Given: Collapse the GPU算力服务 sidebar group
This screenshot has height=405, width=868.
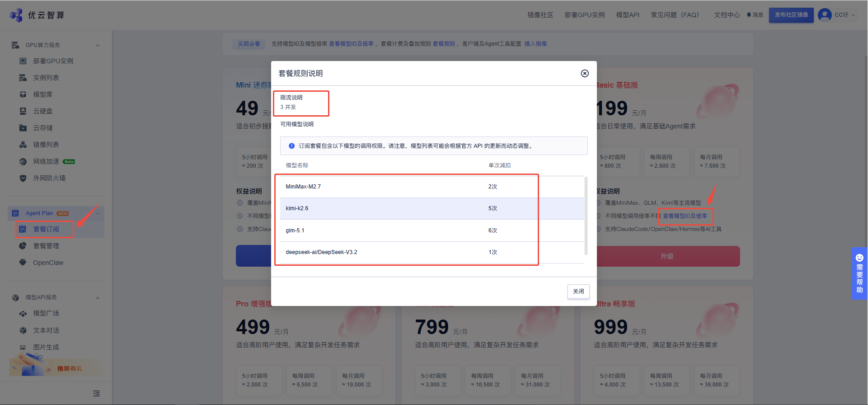Looking at the screenshot, I should 98,45.
